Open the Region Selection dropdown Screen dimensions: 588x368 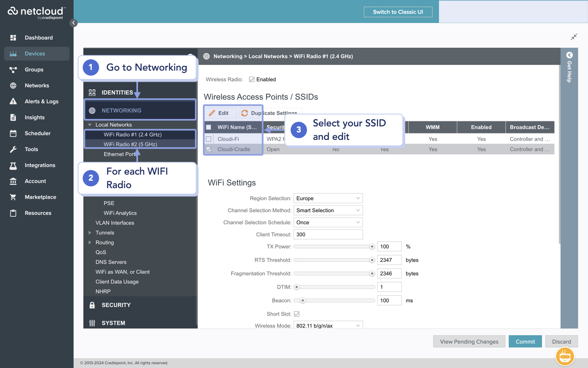click(x=328, y=198)
